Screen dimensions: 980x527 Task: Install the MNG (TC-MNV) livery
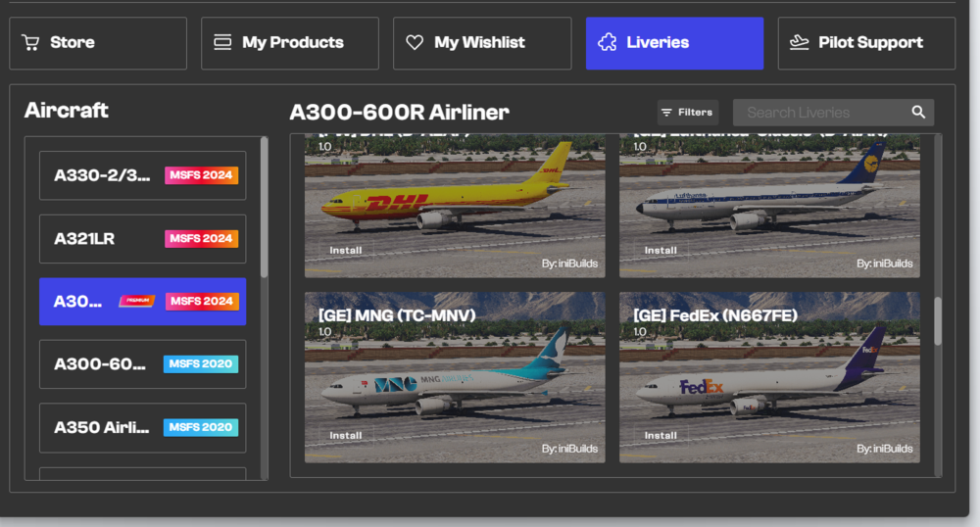click(346, 436)
